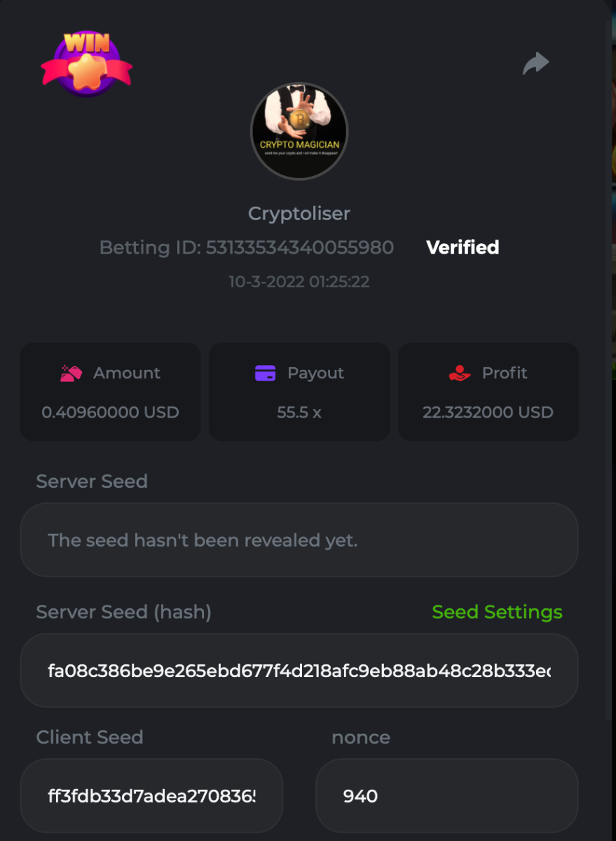616x841 pixels.
Task: Click the Client Seed input field
Action: tap(151, 795)
